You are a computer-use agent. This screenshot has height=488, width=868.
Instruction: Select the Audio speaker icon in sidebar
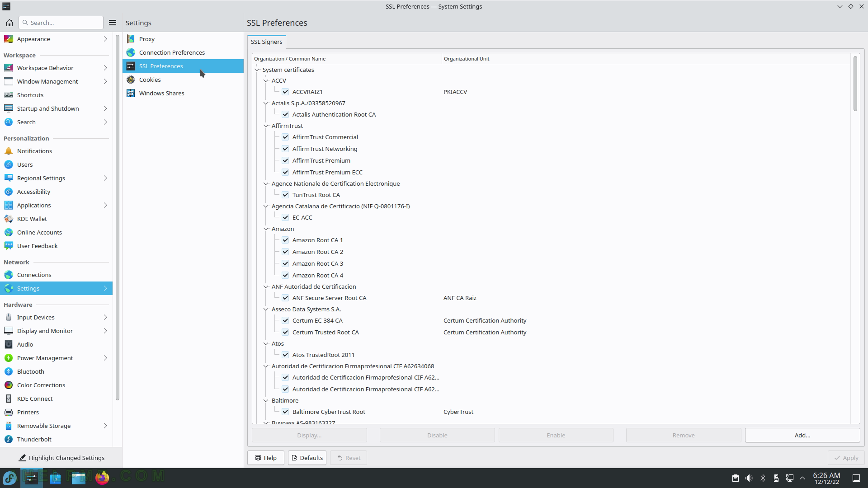point(9,344)
